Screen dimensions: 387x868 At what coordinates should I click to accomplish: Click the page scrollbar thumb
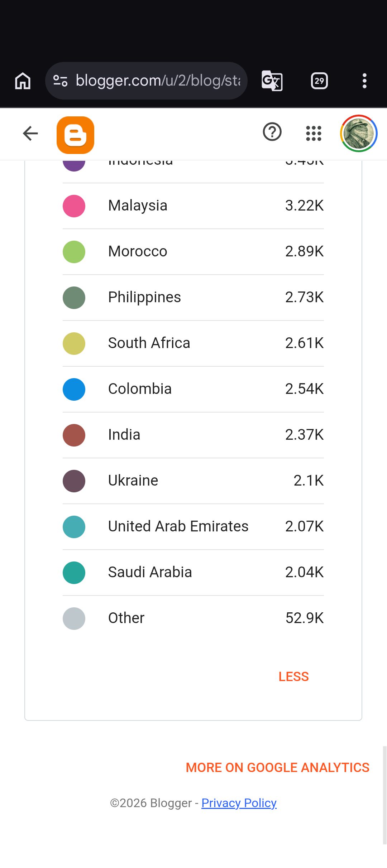pos(384,795)
